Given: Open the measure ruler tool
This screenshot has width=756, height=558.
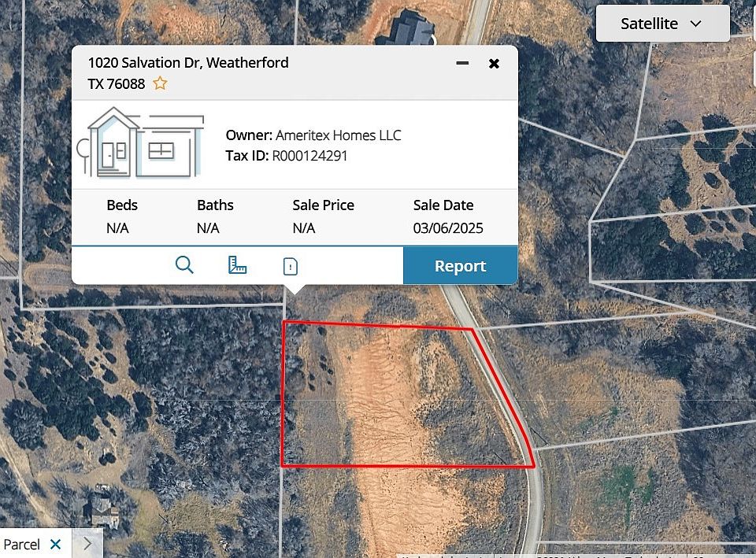Looking at the screenshot, I should (237, 265).
